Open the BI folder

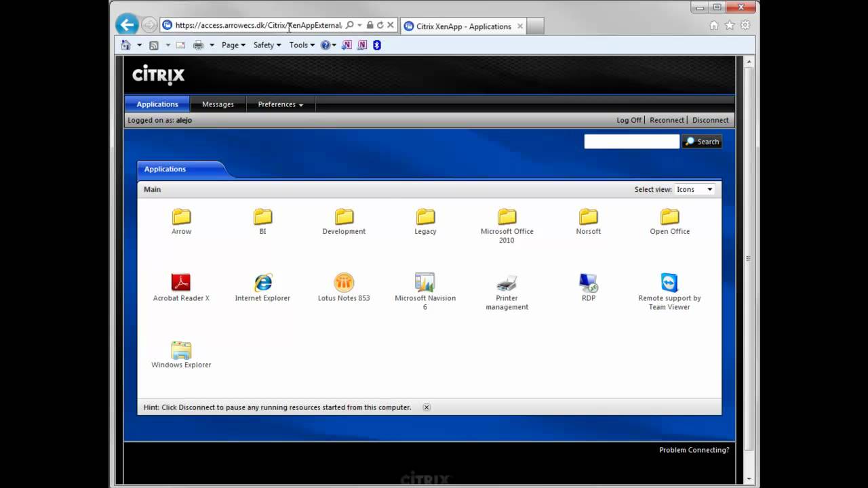click(x=262, y=222)
